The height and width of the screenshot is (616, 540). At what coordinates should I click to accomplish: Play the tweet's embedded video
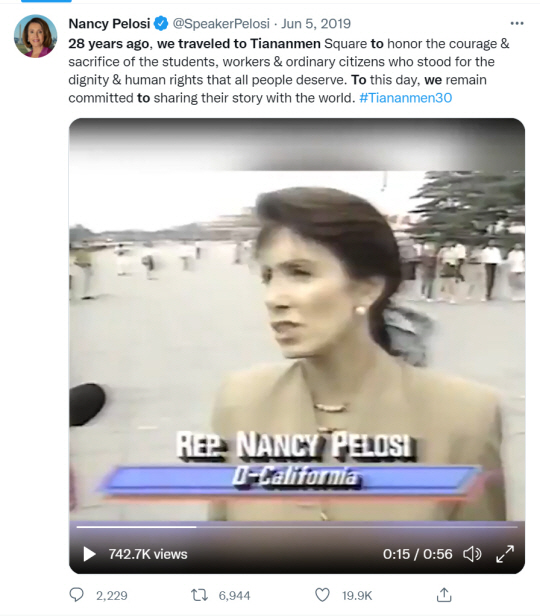(90, 554)
